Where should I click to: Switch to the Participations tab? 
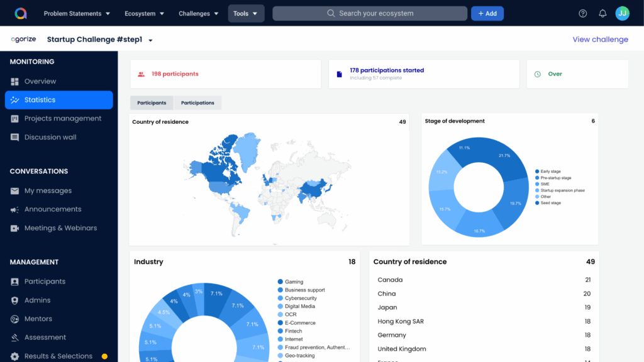click(197, 103)
